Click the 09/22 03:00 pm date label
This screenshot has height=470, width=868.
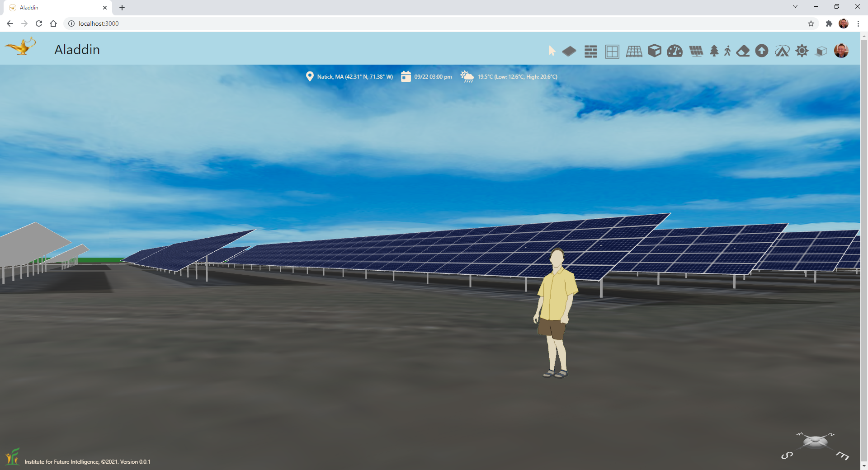(433, 77)
